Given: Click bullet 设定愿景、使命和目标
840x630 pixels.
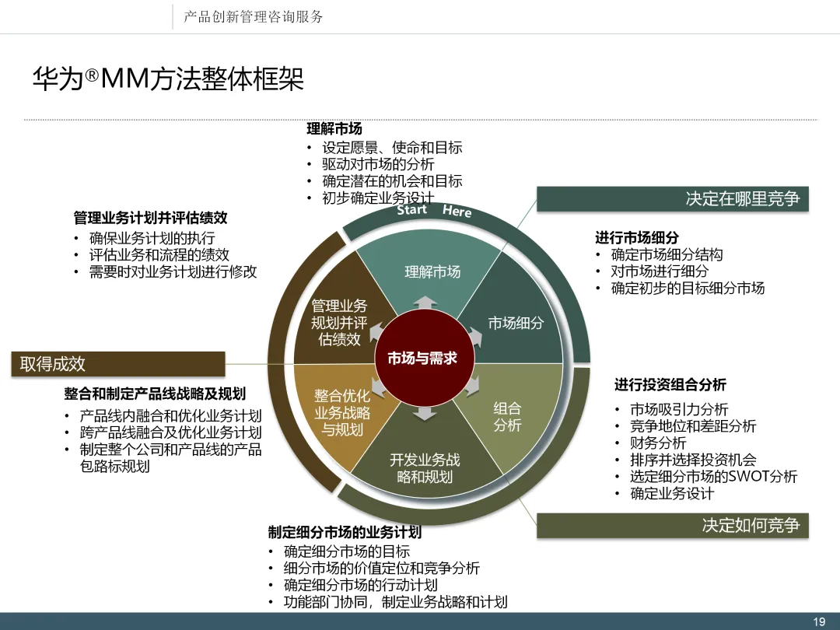Looking at the screenshot, I should coord(391,148).
